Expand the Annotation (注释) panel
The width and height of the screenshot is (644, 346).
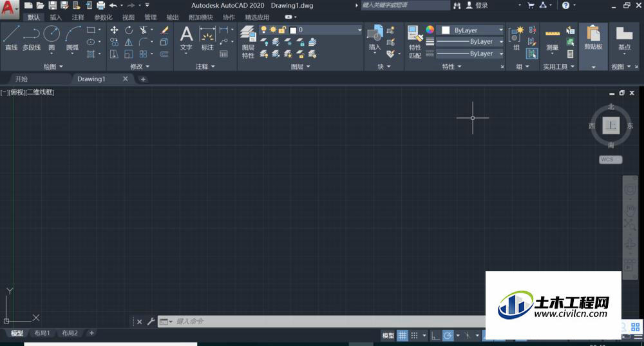click(x=205, y=66)
